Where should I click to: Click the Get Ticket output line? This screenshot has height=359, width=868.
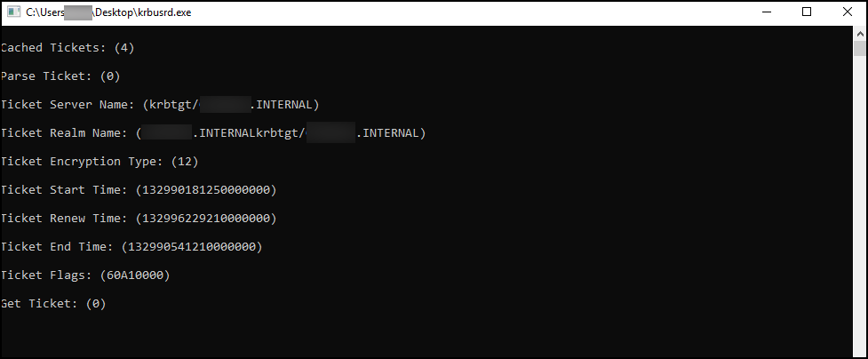click(53, 304)
